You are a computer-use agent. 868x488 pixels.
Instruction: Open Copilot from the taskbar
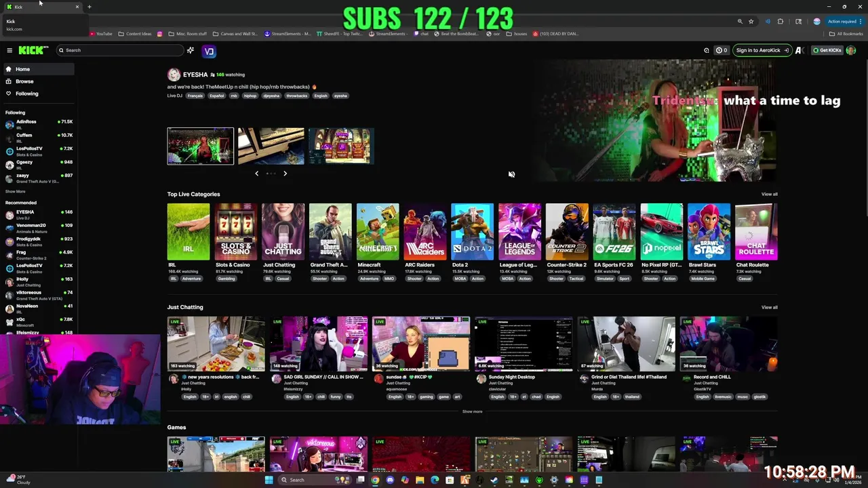[x=405, y=480]
